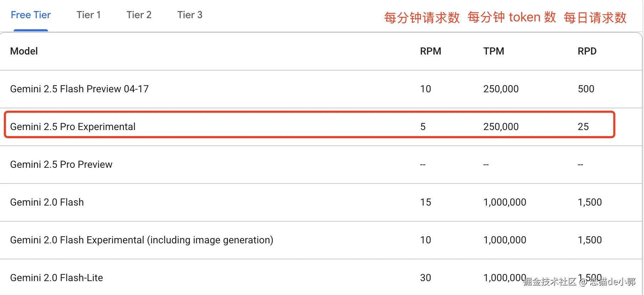The image size is (644, 295).
Task: Click the RPM column header
Action: 430,51
